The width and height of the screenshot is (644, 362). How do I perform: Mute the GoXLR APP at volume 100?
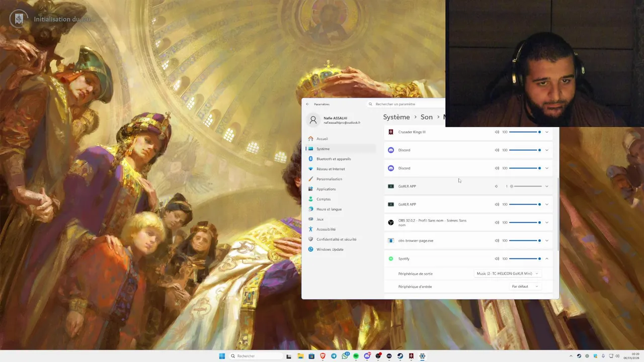coord(497,205)
